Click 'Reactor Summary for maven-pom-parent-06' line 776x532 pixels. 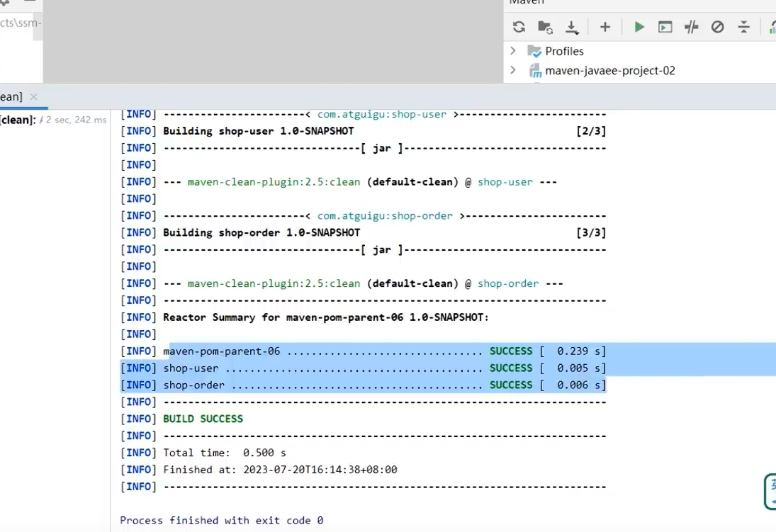[x=326, y=317]
